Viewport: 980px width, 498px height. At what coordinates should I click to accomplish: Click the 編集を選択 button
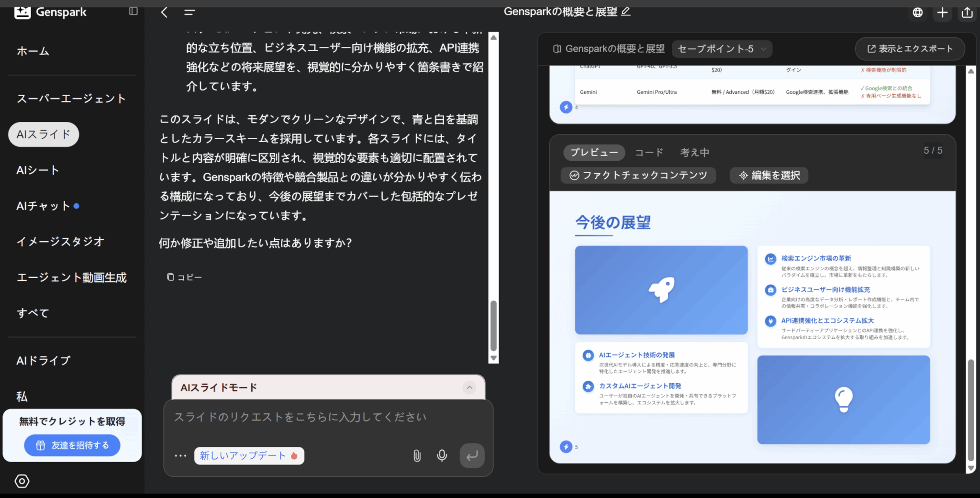tap(769, 176)
